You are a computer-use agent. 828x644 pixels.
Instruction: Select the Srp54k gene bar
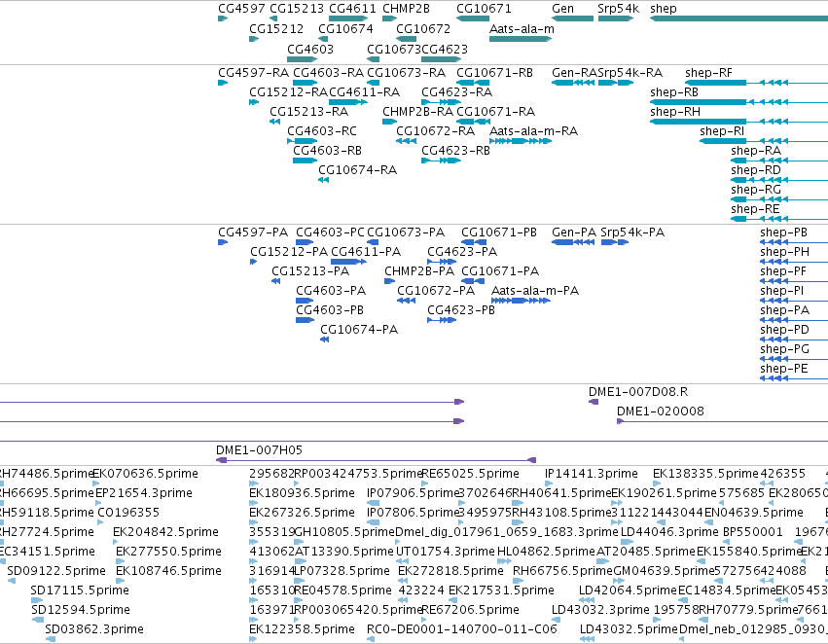615,19
